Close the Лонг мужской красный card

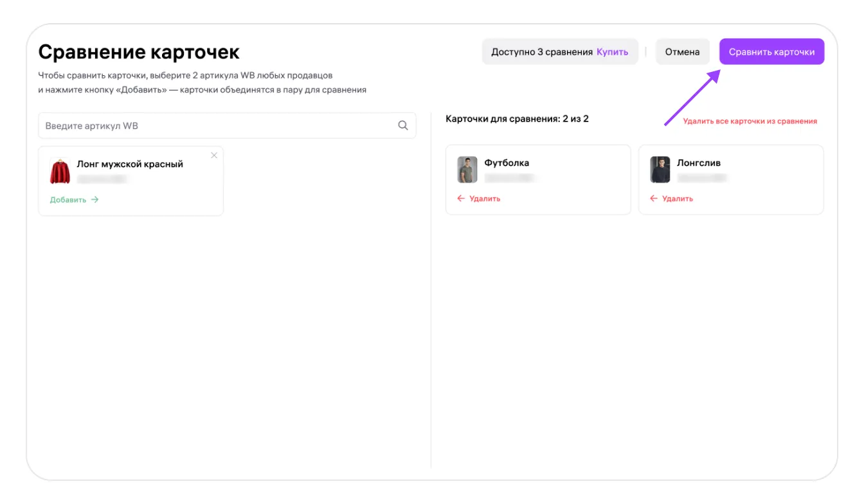point(214,156)
